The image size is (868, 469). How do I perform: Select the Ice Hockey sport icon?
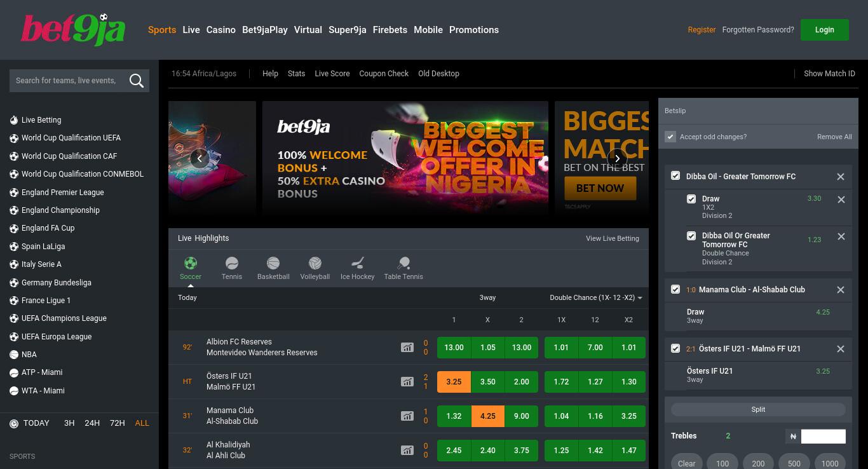(x=358, y=263)
